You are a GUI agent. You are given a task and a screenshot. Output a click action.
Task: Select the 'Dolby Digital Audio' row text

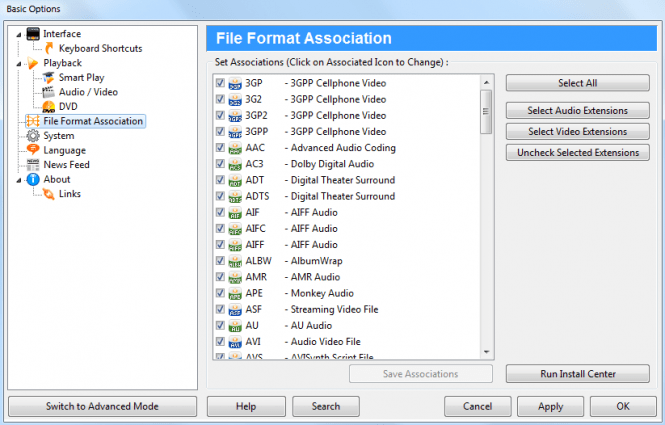(332, 164)
